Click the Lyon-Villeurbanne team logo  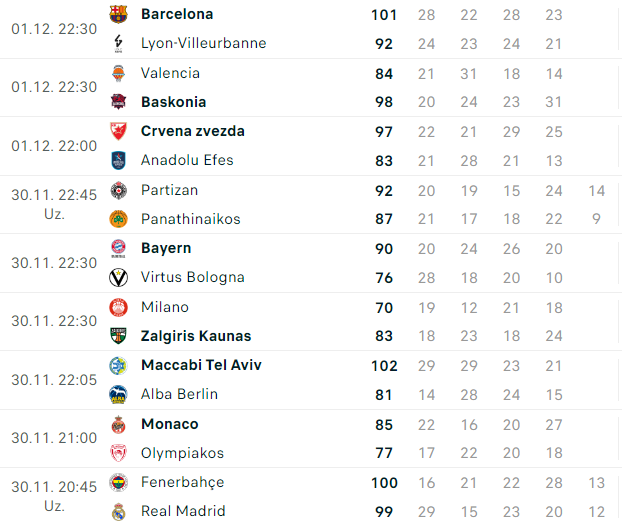(119, 43)
